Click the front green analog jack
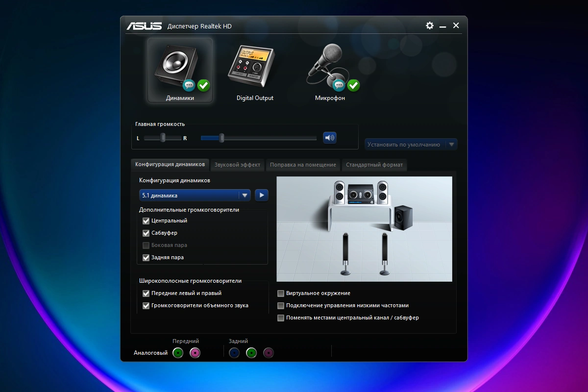This screenshot has height=392, width=588. pos(178,353)
